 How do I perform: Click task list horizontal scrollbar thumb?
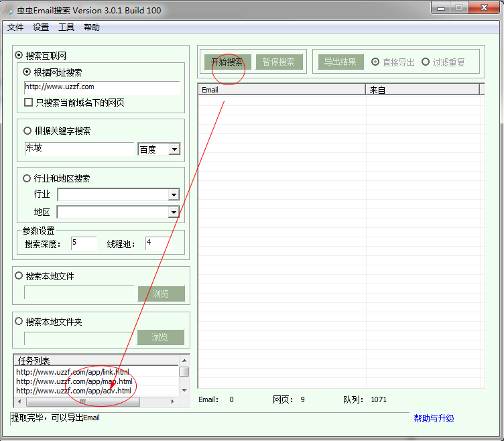pos(83,401)
